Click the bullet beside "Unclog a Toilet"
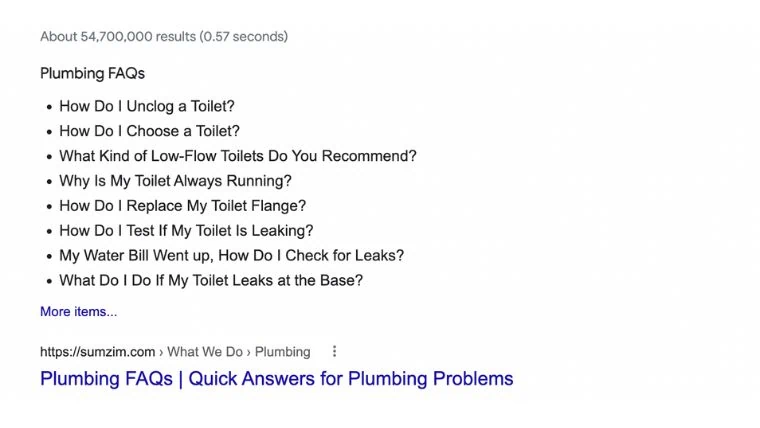Image resolution: width=760 pixels, height=428 pixels. click(x=48, y=106)
